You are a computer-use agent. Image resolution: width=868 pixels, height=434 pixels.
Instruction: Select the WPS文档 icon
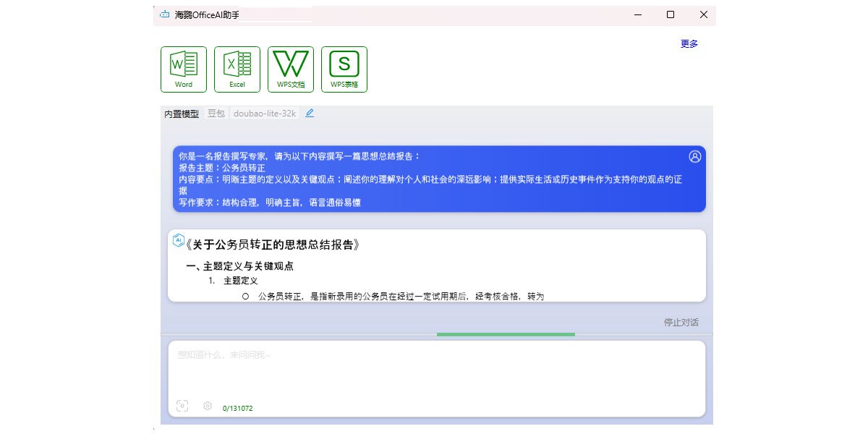[291, 69]
